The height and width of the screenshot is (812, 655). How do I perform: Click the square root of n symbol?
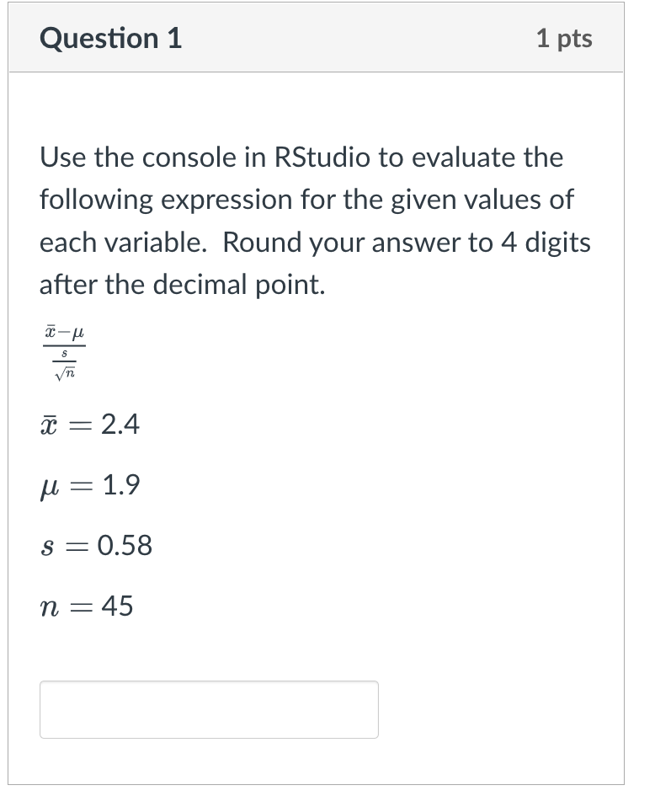pyautogui.click(x=67, y=373)
